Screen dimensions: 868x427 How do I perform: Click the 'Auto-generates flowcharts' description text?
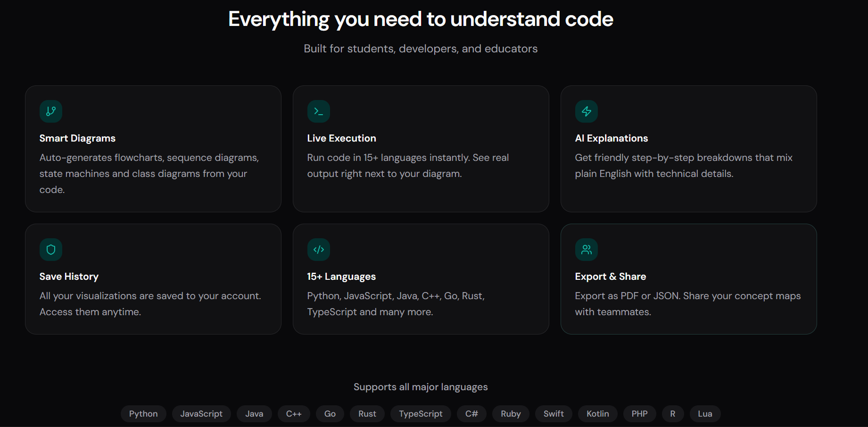click(x=149, y=174)
